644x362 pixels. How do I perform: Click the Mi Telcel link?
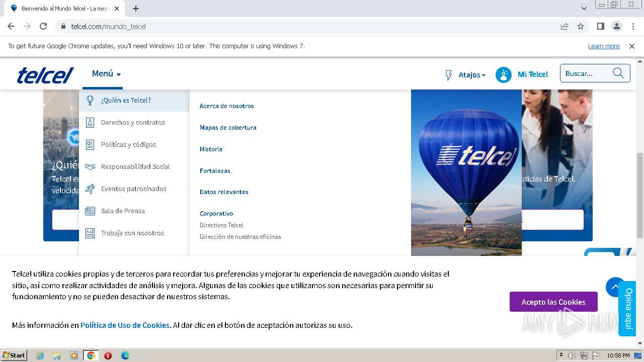(x=533, y=74)
